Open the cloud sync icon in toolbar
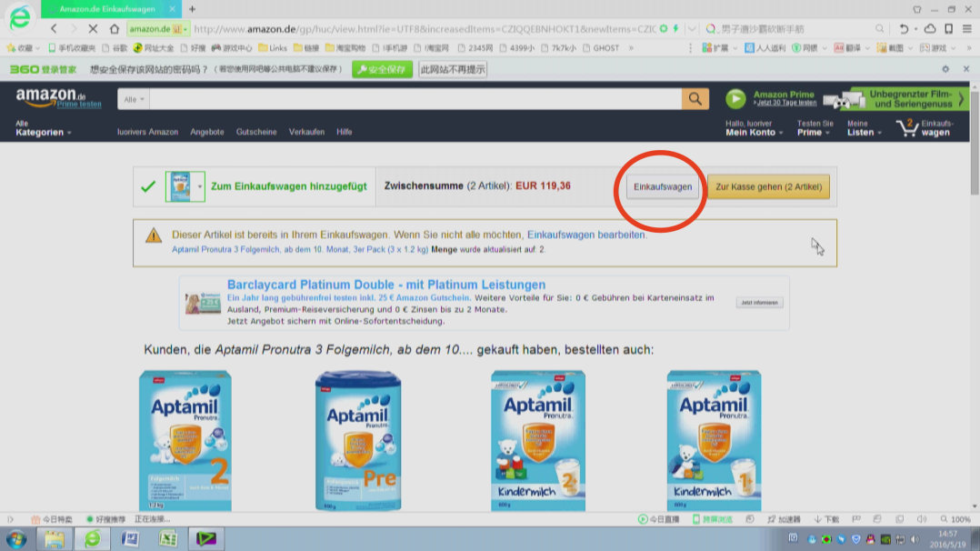This screenshot has width=980, height=551. (x=930, y=29)
